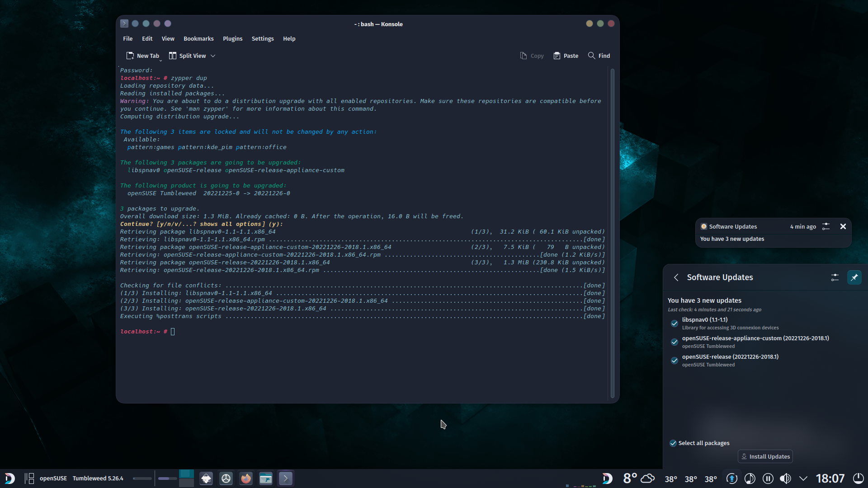Go back from Software Updates panel

676,277
